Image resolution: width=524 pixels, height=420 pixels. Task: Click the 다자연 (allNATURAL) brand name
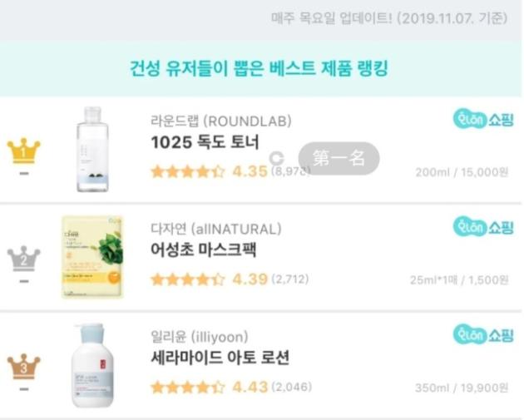(215, 229)
